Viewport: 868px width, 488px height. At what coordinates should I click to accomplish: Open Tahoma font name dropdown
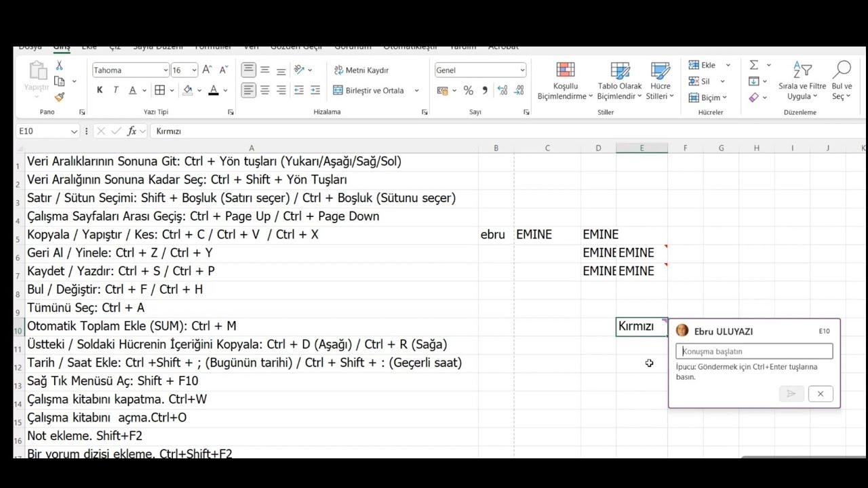pyautogui.click(x=165, y=70)
